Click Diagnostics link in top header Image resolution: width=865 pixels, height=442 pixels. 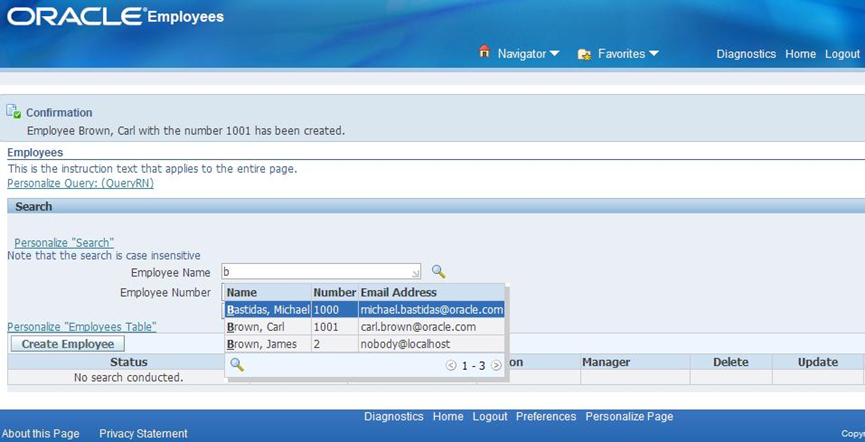click(x=746, y=54)
